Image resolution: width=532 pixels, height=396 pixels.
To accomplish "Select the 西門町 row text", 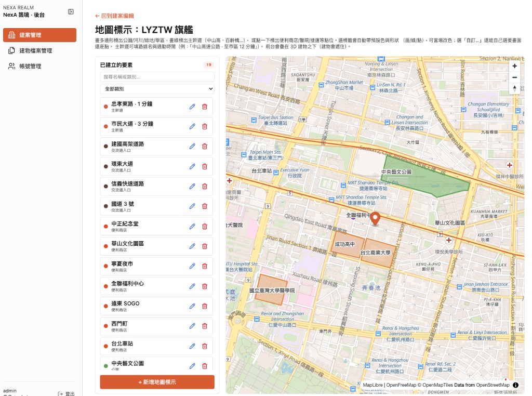I will [x=119, y=323].
